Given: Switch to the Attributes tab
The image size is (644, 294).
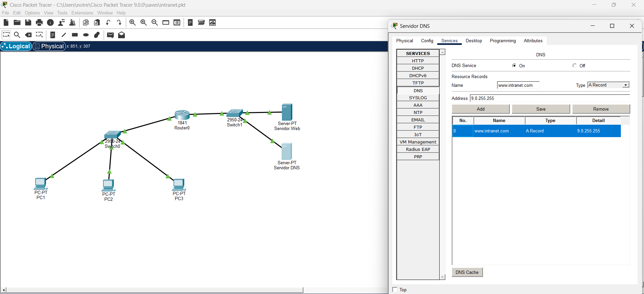Looking at the screenshot, I should point(533,41).
